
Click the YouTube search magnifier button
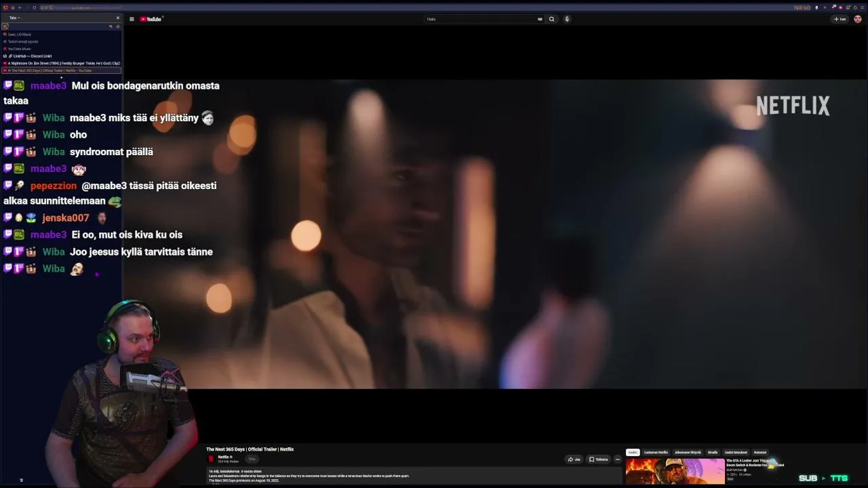[x=551, y=19]
